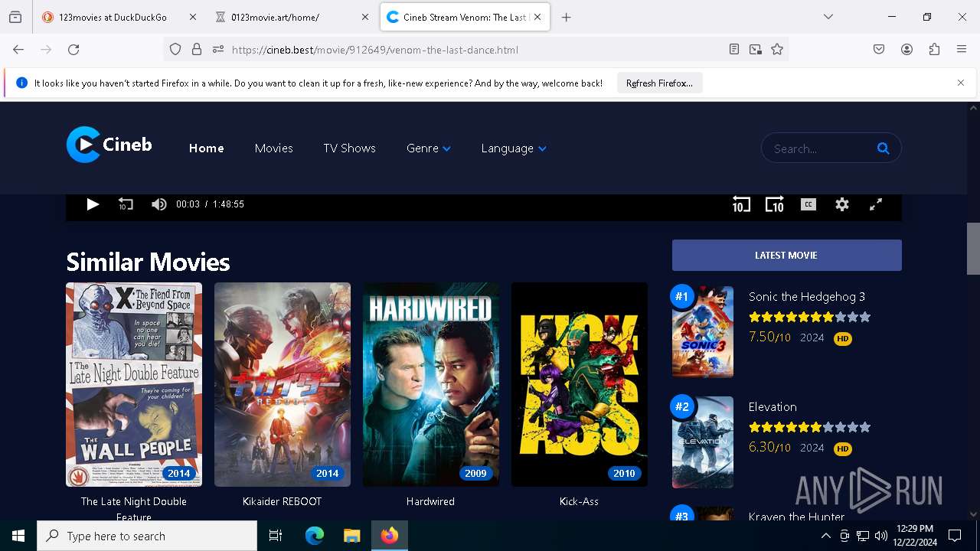Click the Hardwired title link

click(430, 501)
